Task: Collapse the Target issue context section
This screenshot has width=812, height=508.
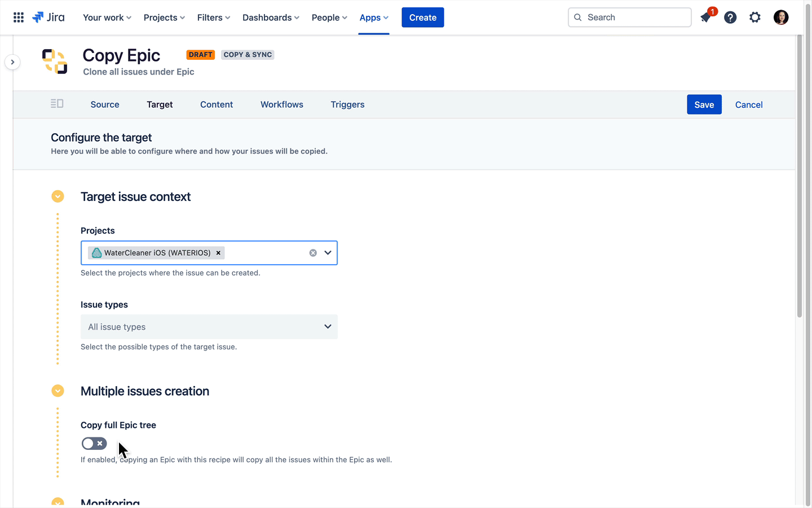Action: pyautogui.click(x=58, y=196)
